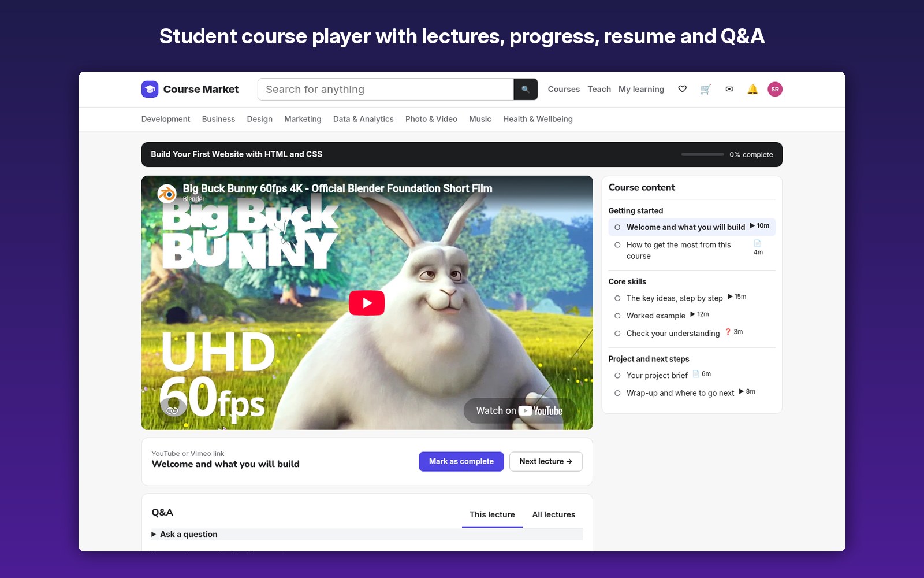
Task: Click in the 'Search for anything' field
Action: pos(386,90)
